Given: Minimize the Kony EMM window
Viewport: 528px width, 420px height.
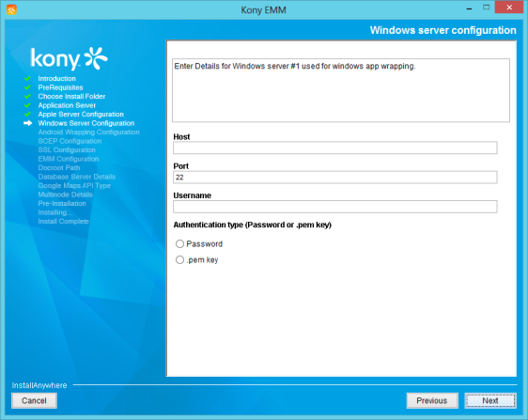Looking at the screenshot, I should pos(469,8).
